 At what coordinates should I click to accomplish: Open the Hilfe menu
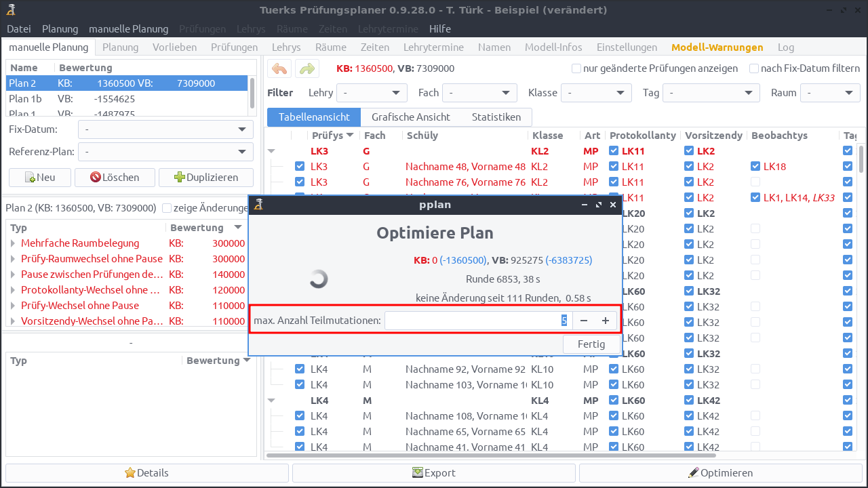[x=439, y=29]
